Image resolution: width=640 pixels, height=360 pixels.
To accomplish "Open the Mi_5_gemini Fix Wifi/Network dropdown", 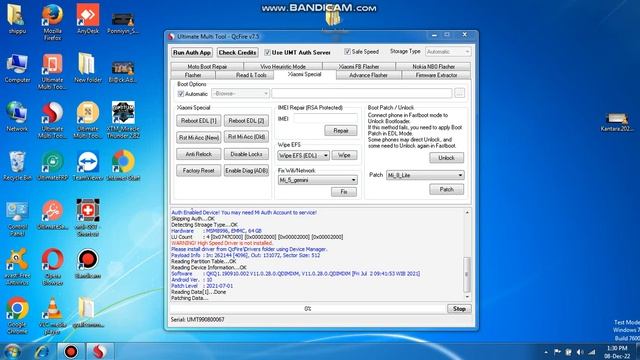I will 318,180.
